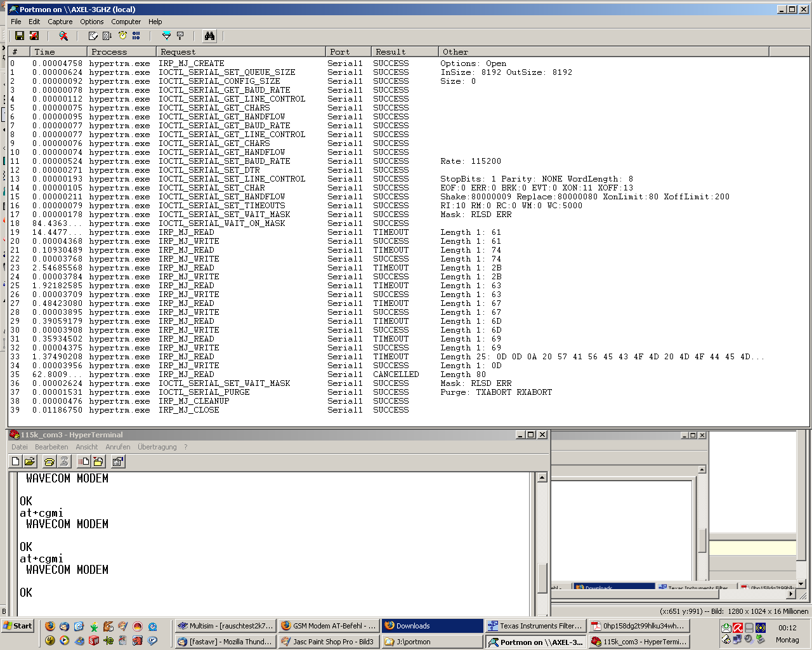Image resolution: width=812 pixels, height=650 pixels.
Task: Click the HyperTerminal vertical scrollbar thumb
Action: 542,578
